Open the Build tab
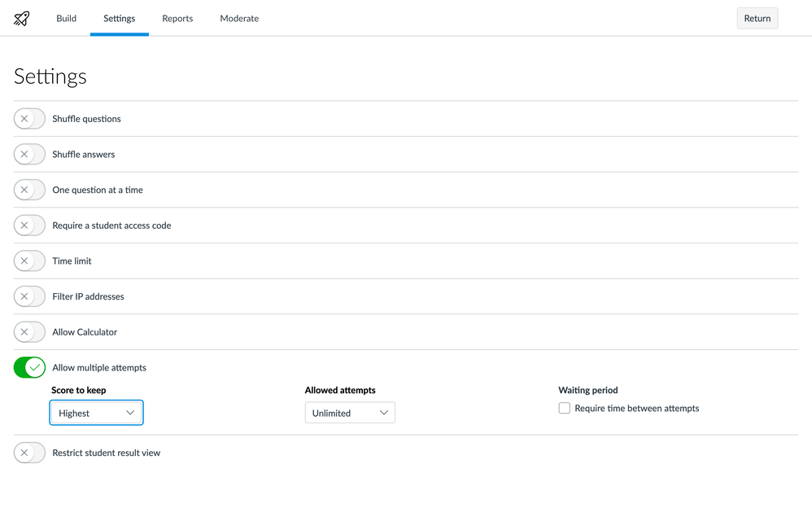 click(x=66, y=18)
